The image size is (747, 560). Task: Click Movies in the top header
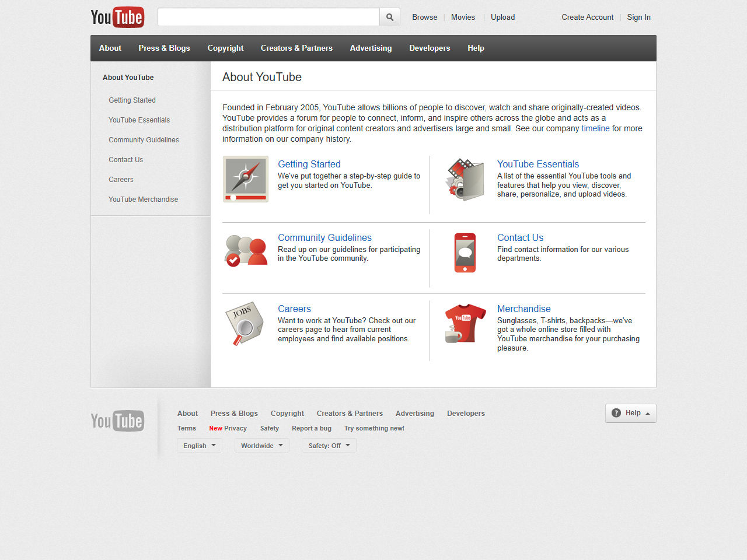click(x=463, y=17)
